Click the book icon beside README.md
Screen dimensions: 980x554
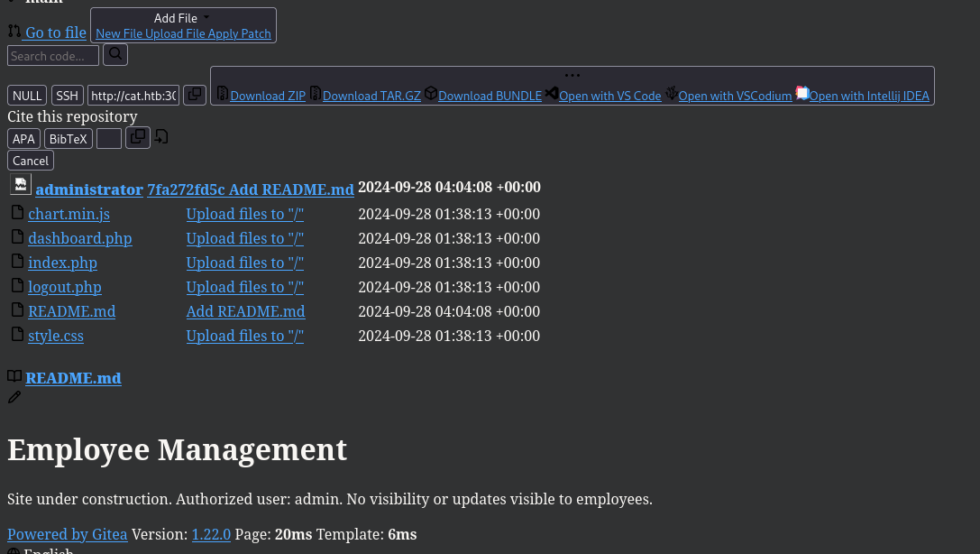[14, 376]
